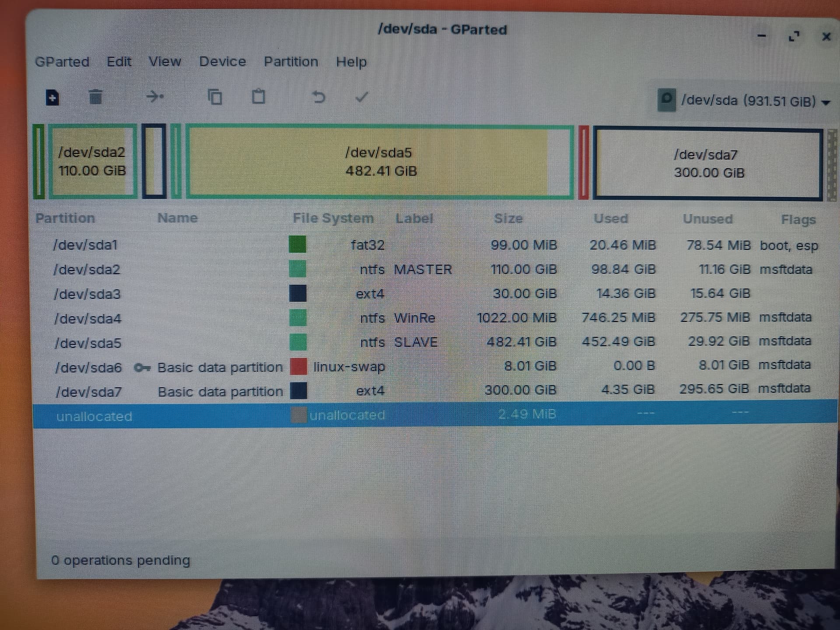
Task: Click the Delete partition trash icon
Action: tap(95, 97)
